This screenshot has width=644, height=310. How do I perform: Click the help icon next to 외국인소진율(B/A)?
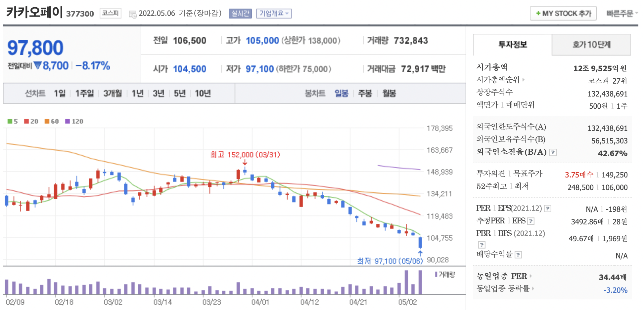point(553,152)
